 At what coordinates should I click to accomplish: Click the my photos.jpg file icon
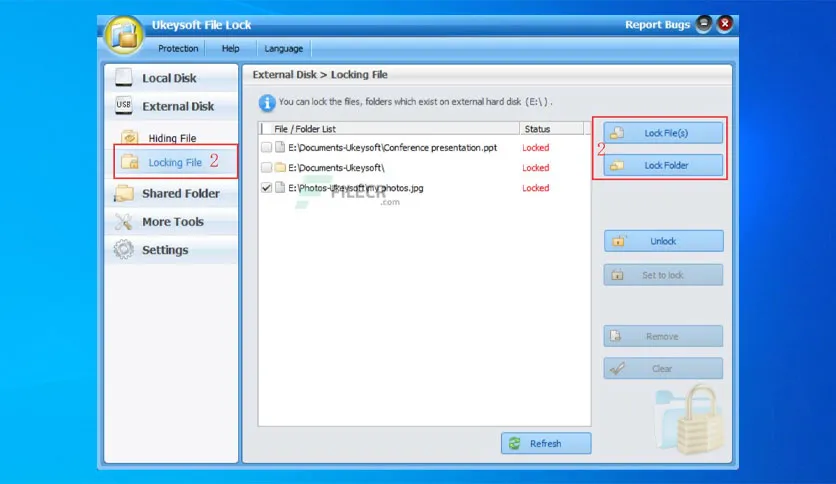pyautogui.click(x=280, y=188)
